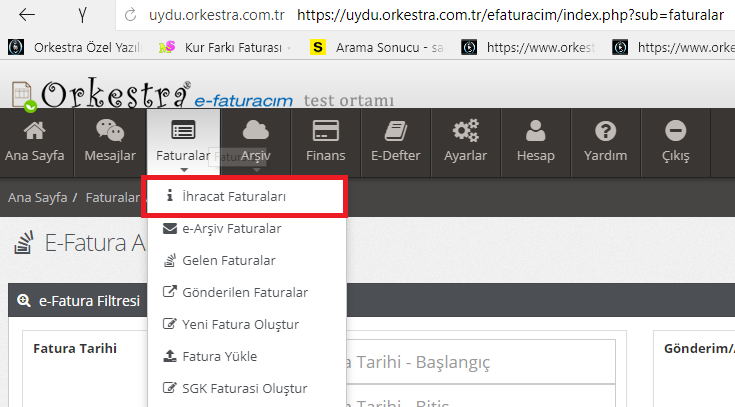
Task: Open the Mesajlar chat bubbles menu
Action: tap(110, 142)
